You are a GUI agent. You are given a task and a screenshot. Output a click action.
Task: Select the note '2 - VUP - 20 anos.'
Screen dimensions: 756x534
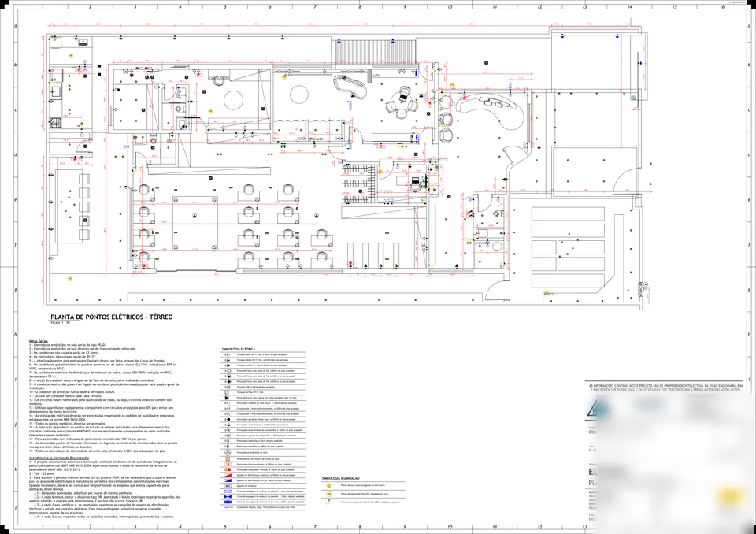[x=42, y=473]
